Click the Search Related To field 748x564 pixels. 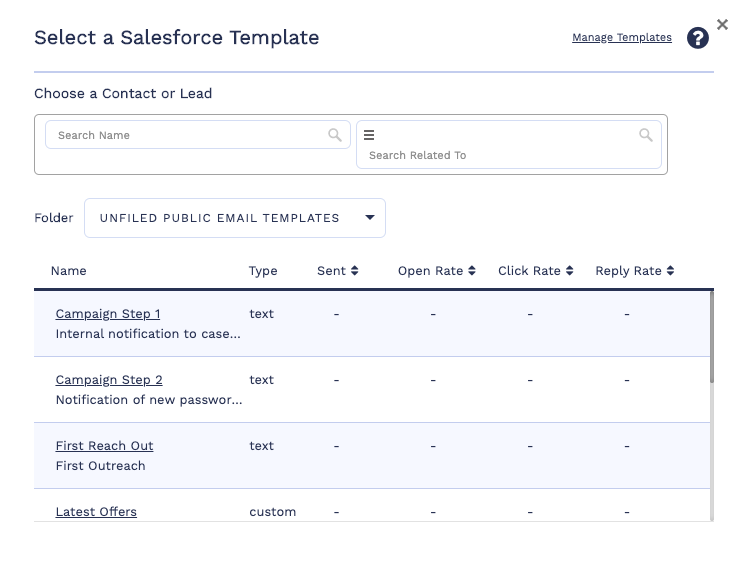(500, 155)
